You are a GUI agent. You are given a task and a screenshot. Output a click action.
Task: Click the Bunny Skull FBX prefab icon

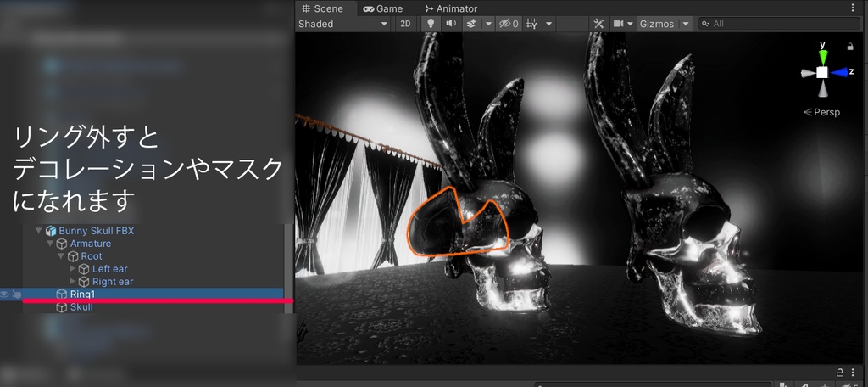(x=51, y=231)
